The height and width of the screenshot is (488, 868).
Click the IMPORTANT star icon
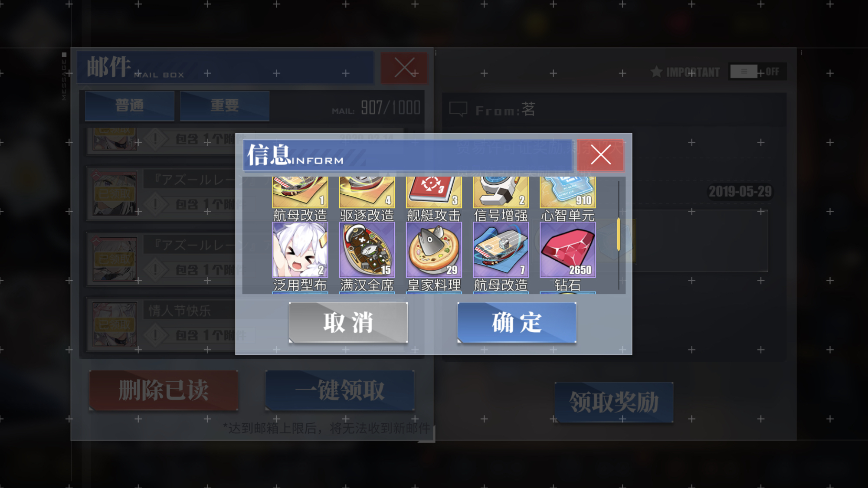click(x=656, y=72)
